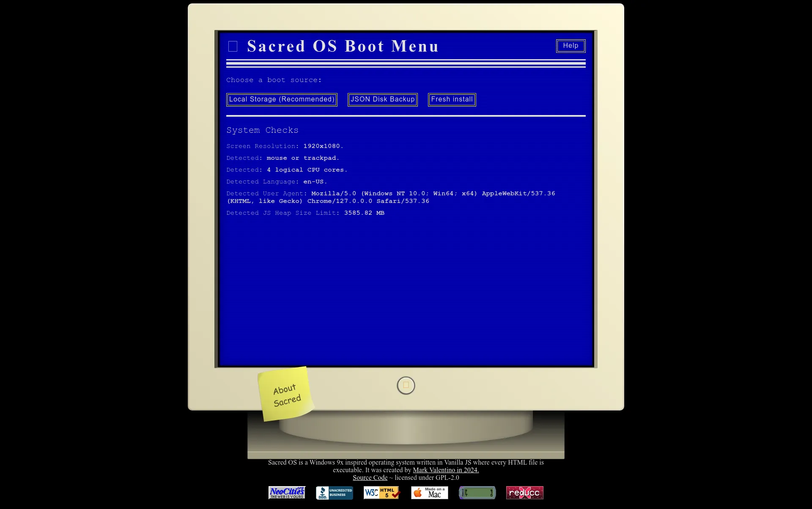This screenshot has width=812, height=509.
Task: View the About Sacred sticky note
Action: (286, 395)
